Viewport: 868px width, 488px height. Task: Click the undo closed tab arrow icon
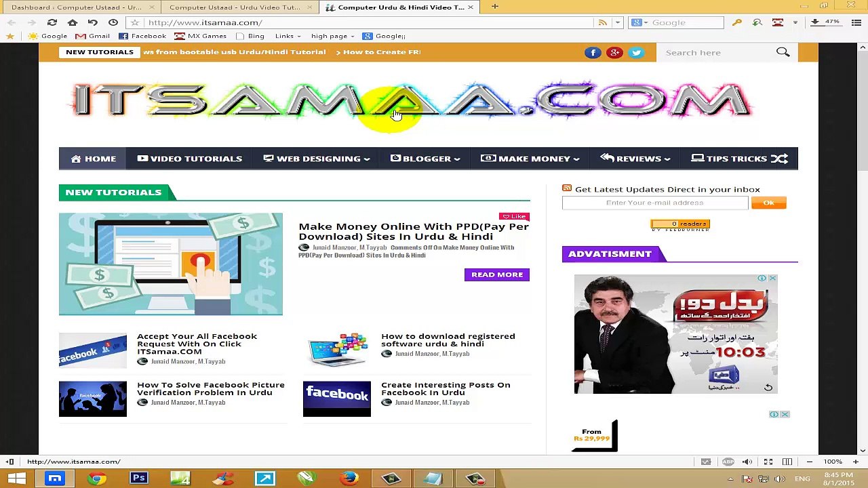[93, 22]
